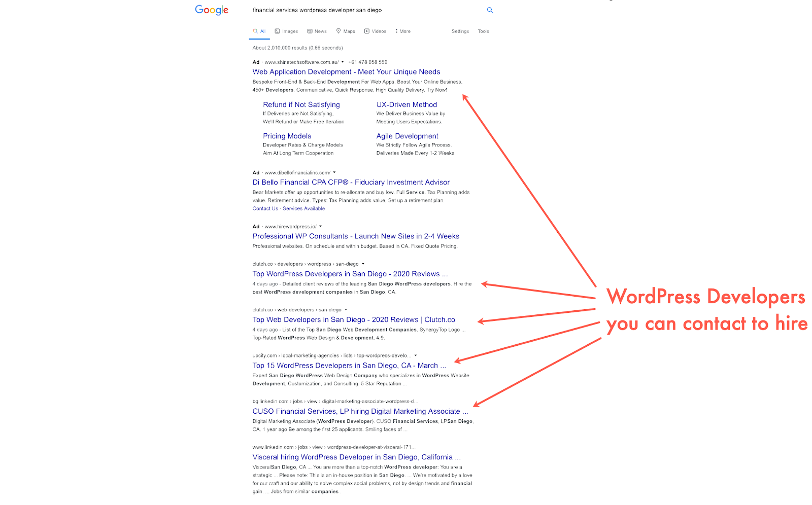Open Top WordPress Developers in San Diego result

(x=350, y=274)
